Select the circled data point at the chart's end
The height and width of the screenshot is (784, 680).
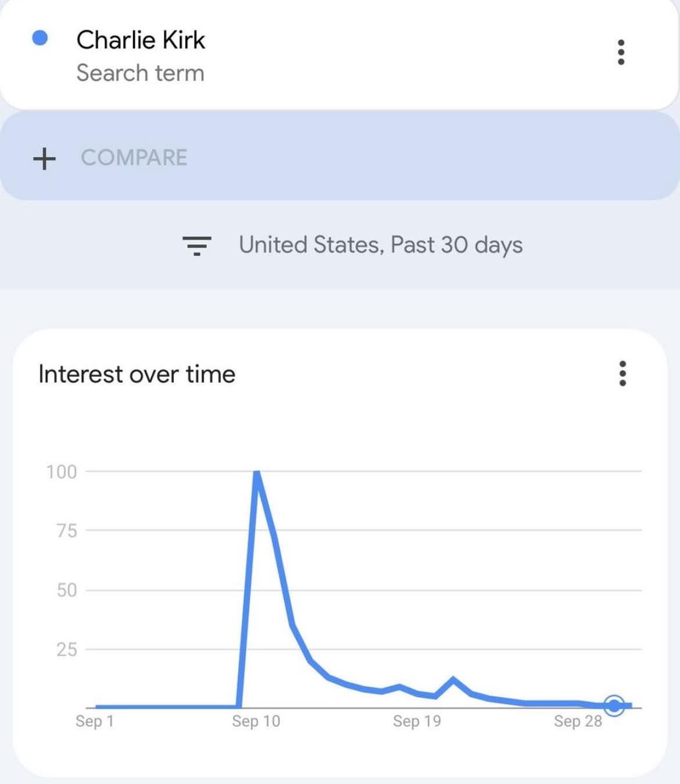(x=614, y=705)
